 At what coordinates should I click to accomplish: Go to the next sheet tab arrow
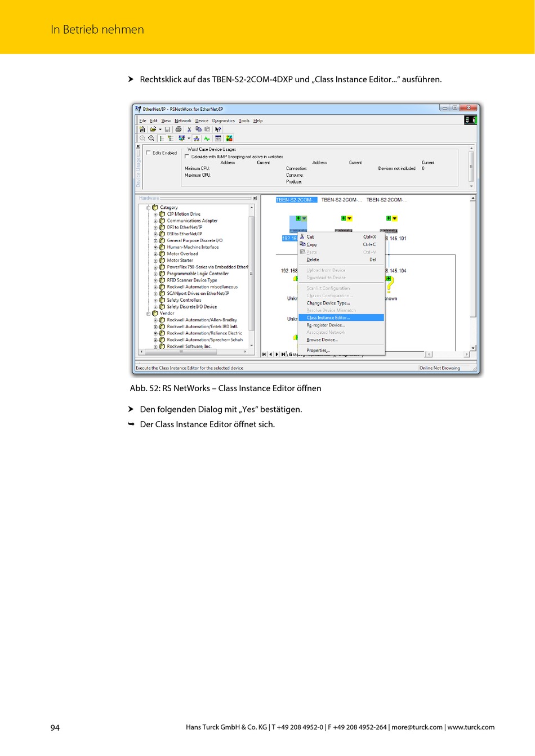pyautogui.click(x=277, y=354)
